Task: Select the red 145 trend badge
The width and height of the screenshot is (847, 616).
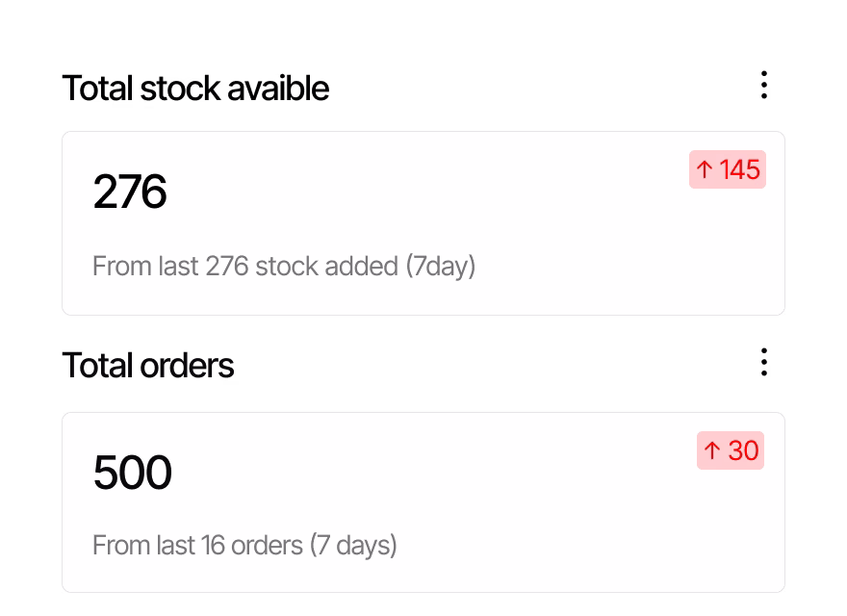Action: (728, 170)
